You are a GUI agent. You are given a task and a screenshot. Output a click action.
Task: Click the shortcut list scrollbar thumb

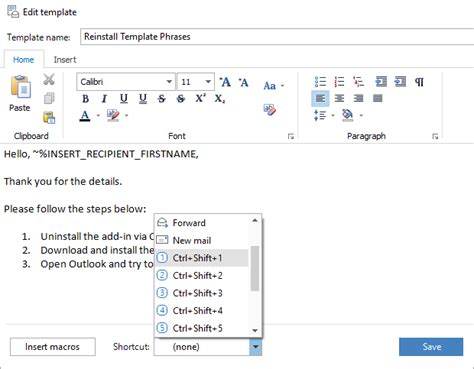pyautogui.click(x=255, y=268)
